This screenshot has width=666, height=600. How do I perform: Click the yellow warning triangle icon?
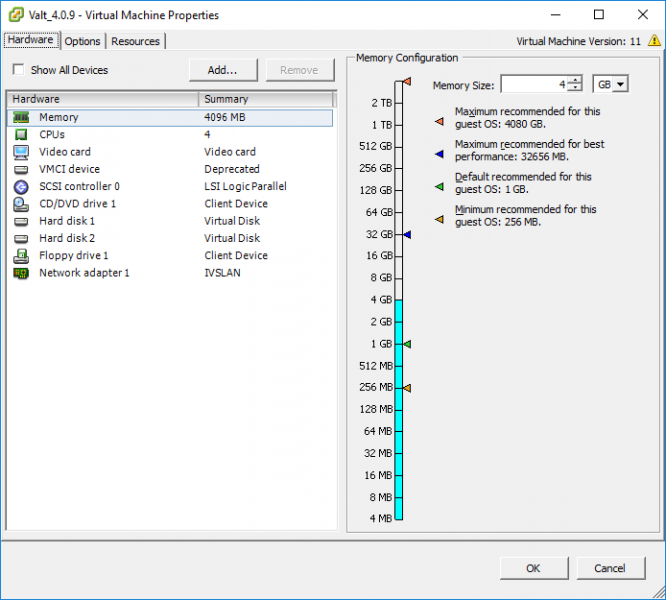[654, 41]
